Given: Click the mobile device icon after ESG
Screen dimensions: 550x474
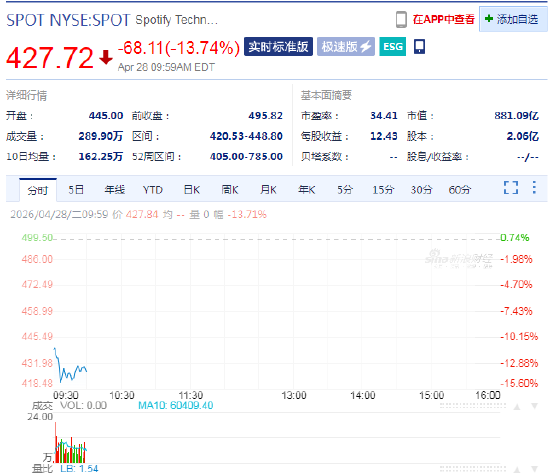Looking at the screenshot, I should [x=420, y=46].
